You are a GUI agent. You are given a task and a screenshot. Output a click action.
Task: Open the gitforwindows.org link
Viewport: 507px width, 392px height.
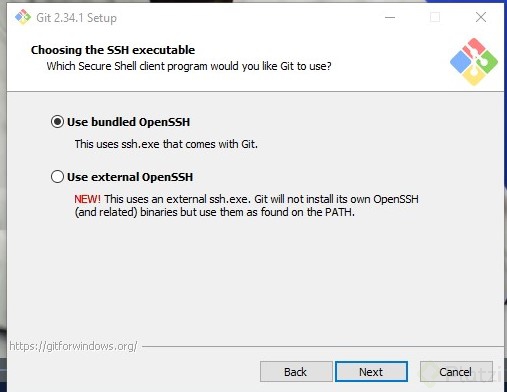[73, 346]
